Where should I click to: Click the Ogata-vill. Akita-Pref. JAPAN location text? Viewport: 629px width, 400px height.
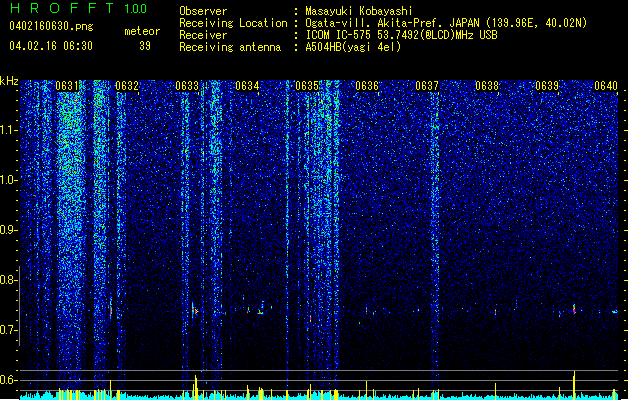pos(446,23)
